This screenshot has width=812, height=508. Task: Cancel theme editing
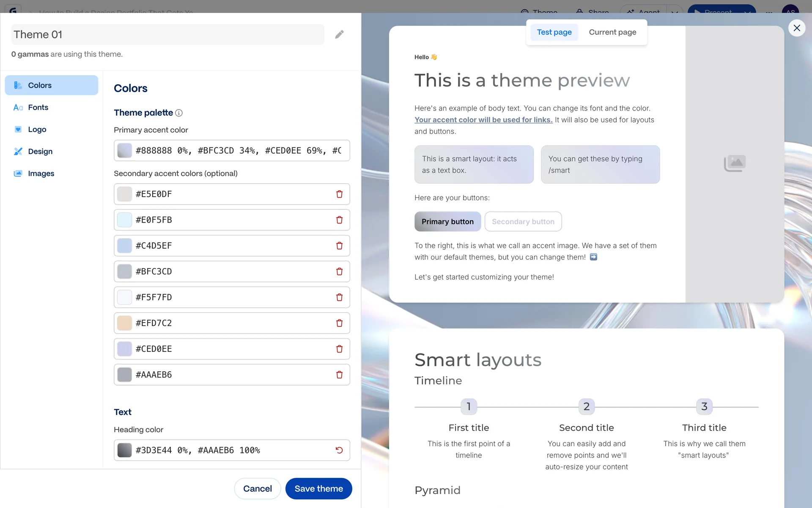(257, 489)
